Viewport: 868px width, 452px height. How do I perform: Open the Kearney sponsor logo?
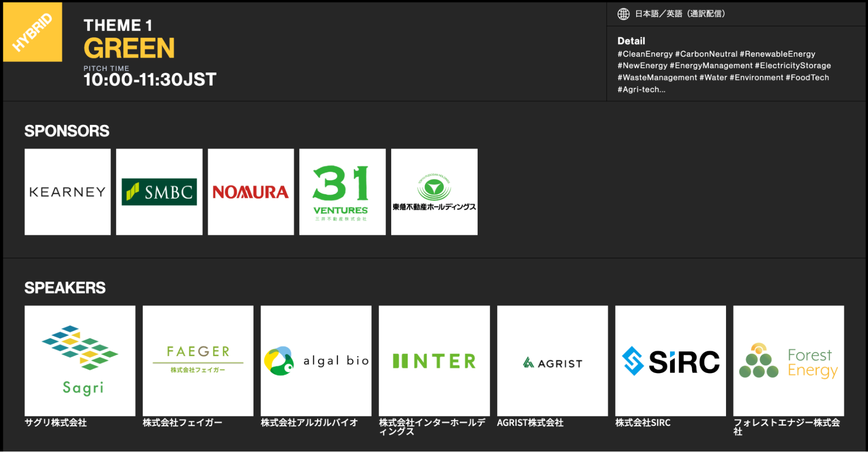(x=68, y=192)
